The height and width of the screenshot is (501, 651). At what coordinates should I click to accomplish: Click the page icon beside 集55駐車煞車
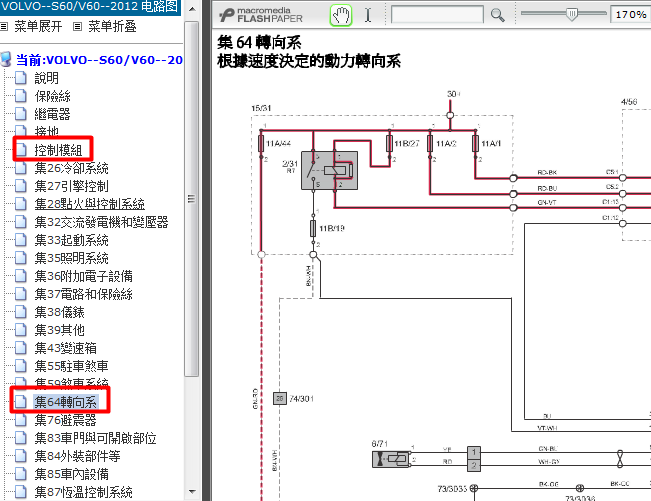pos(21,366)
